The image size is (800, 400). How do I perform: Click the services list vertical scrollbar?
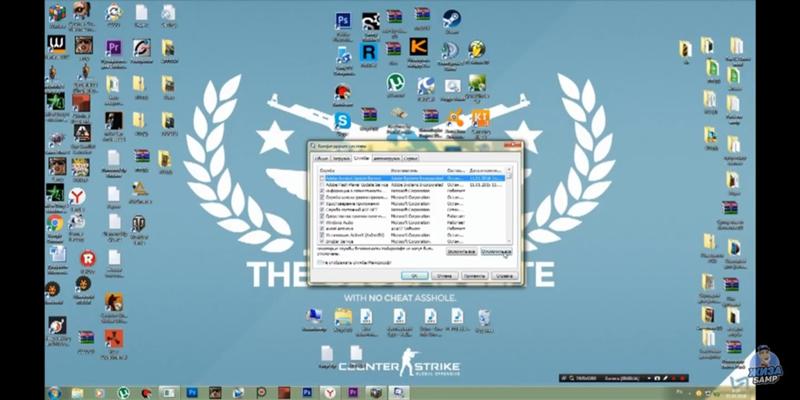coord(509,205)
